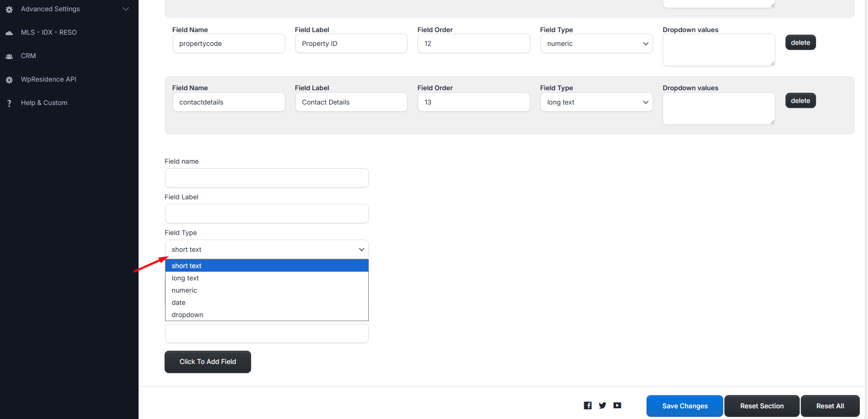Screen dimensions: 868x419
Task: Click the new Field name input box
Action: 266,178
